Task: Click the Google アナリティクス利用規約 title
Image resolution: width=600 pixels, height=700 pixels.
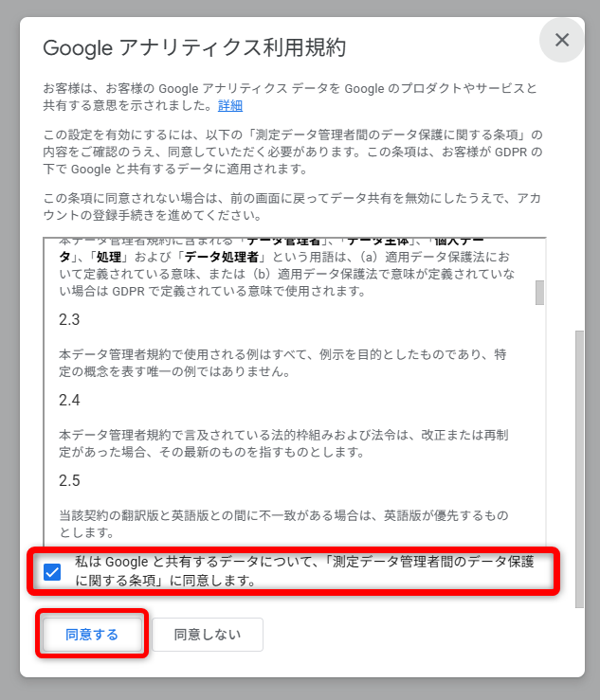Action: [x=194, y=47]
